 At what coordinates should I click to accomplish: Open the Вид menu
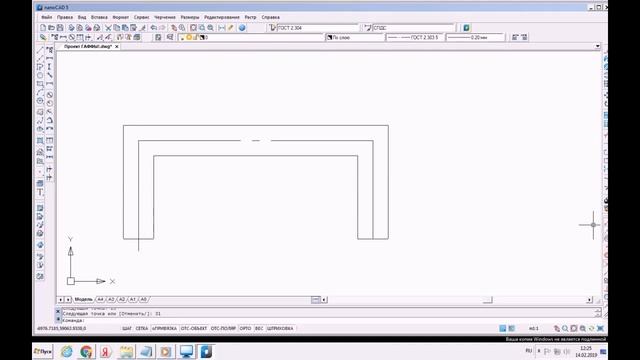coord(82,17)
